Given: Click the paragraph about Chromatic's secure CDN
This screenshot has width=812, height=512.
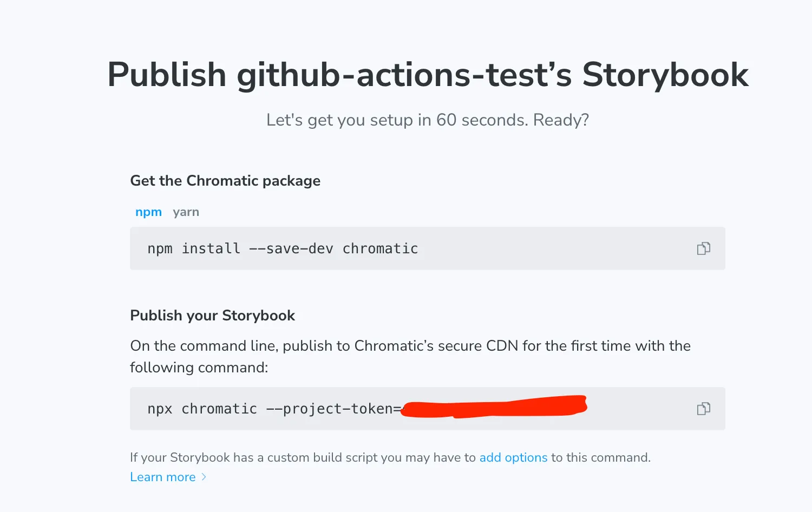Looking at the screenshot, I should 410,346.
